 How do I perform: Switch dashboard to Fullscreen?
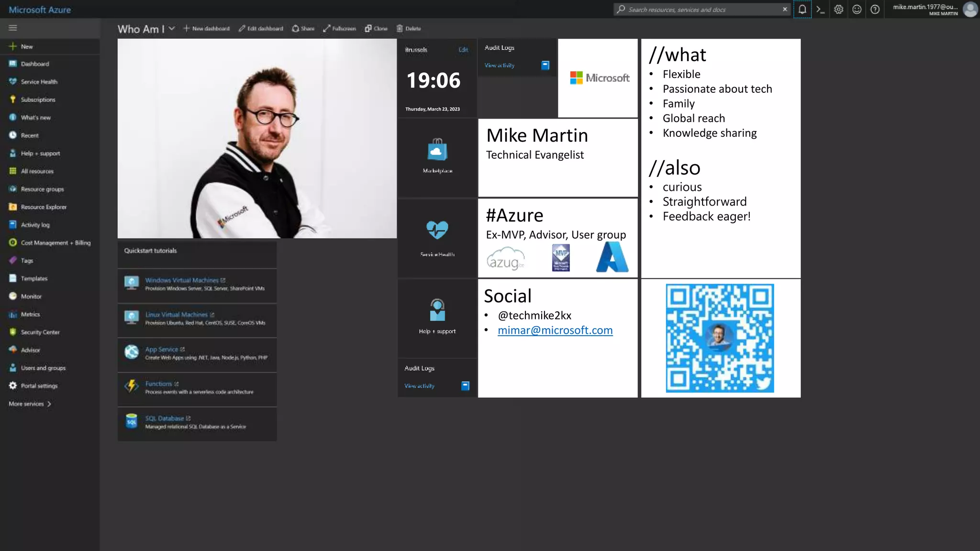pos(339,29)
